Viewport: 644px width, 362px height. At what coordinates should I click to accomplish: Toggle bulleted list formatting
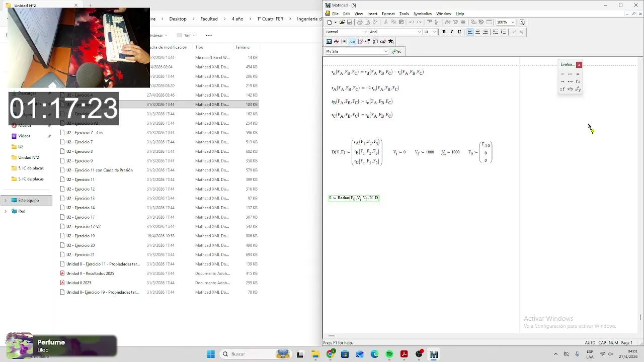tap(496, 32)
